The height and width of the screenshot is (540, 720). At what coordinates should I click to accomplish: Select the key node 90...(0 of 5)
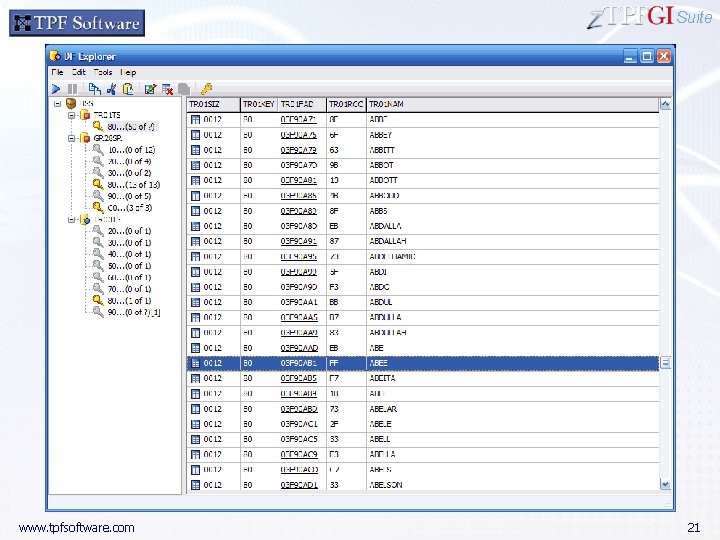(129, 196)
